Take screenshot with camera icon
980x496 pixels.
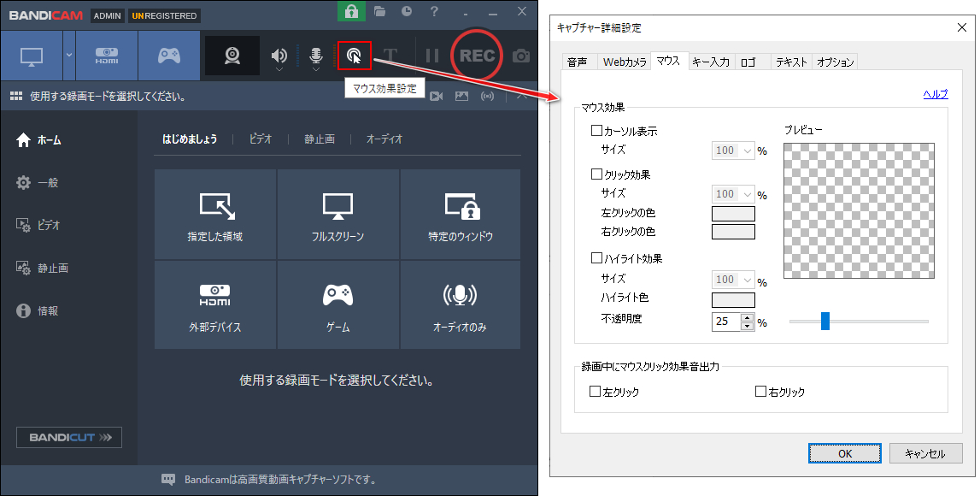pyautogui.click(x=520, y=56)
